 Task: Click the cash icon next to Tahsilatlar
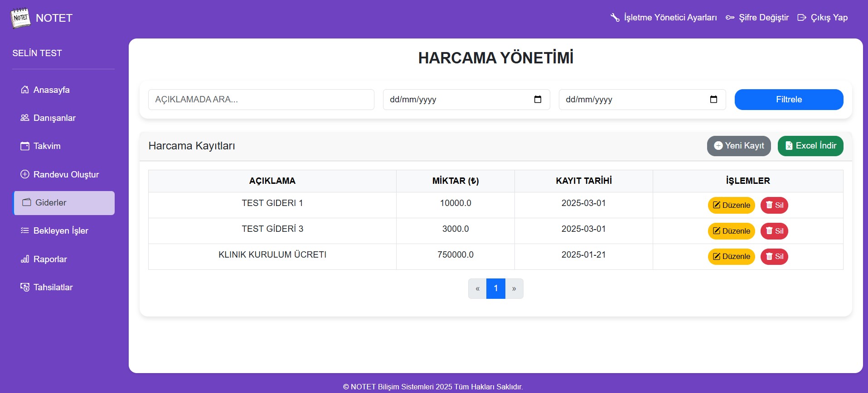[25, 287]
